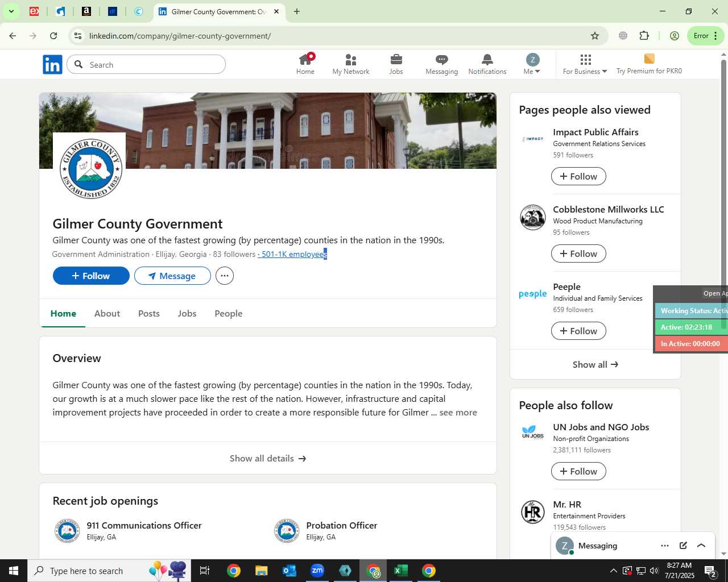Switch to the About tab
This screenshot has width=728, height=582.
[107, 313]
